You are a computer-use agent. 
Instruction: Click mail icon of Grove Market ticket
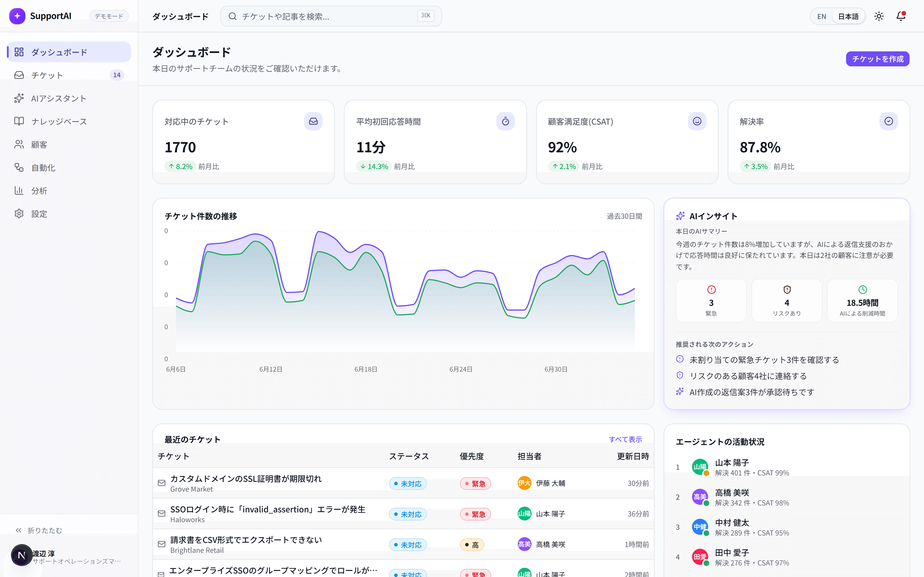coord(161,483)
